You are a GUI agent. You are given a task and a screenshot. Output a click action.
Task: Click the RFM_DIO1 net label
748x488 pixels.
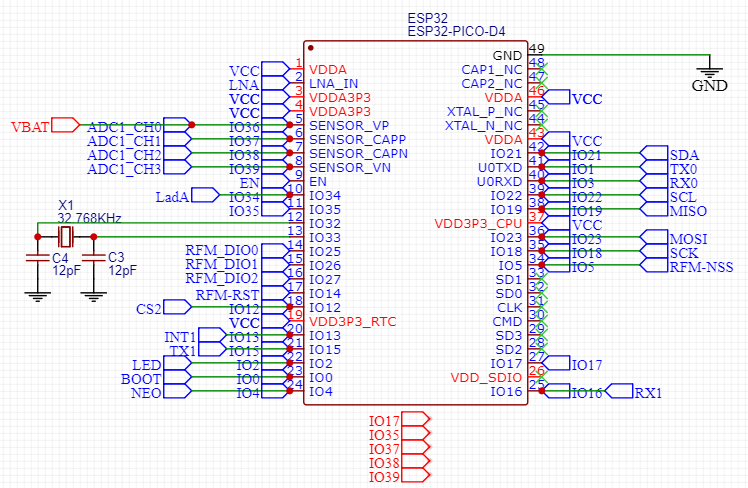[222, 264]
